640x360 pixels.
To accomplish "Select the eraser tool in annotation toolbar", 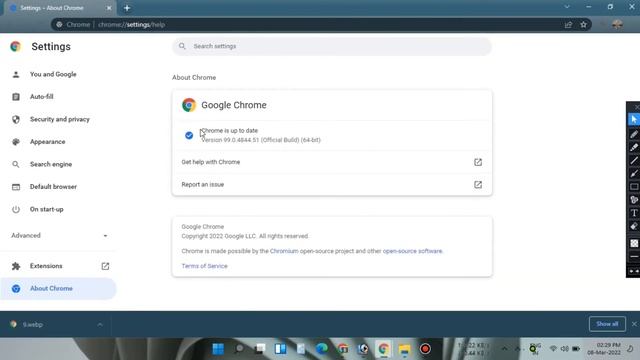I will [x=633, y=226].
